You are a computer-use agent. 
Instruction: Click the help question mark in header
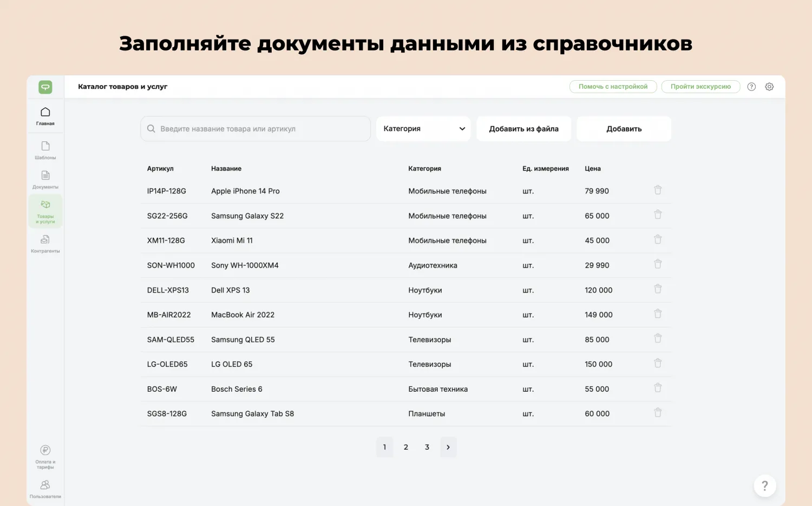coord(751,87)
